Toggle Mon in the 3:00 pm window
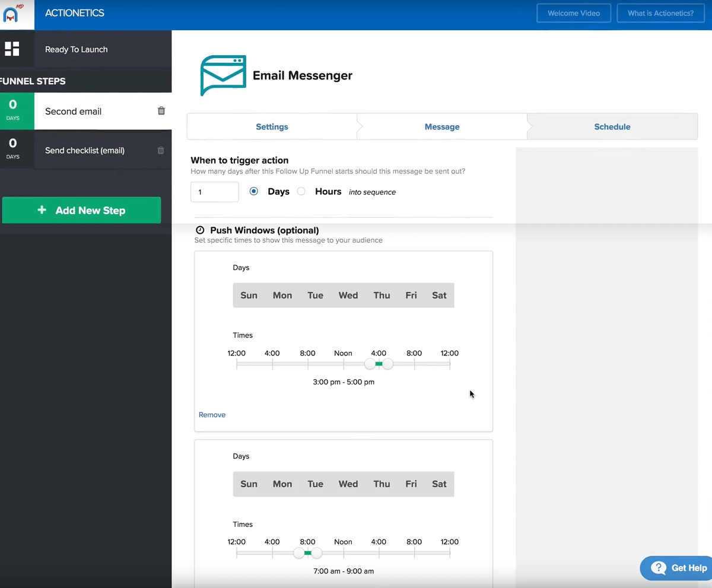 click(x=282, y=295)
